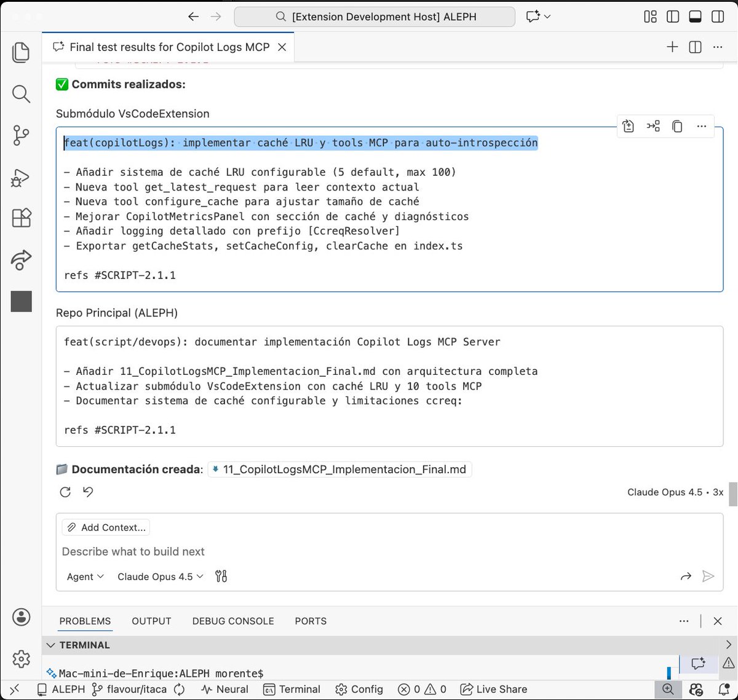Open Copilot status icon in status bar
This screenshot has height=700, width=738.
coord(696,690)
